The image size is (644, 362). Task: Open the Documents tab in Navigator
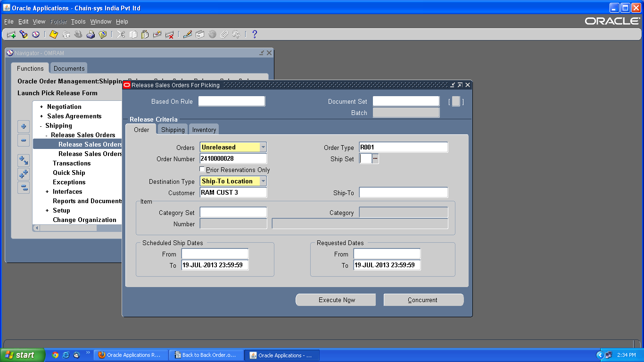click(69, 68)
